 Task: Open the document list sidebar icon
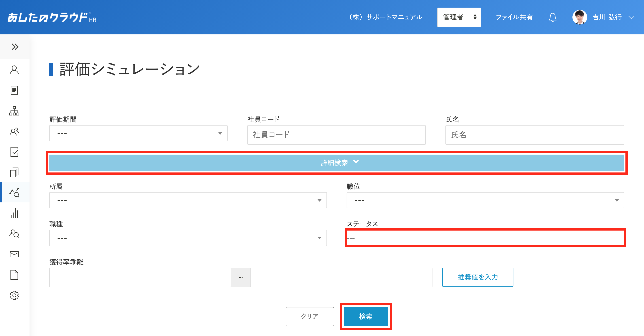pyautogui.click(x=14, y=90)
